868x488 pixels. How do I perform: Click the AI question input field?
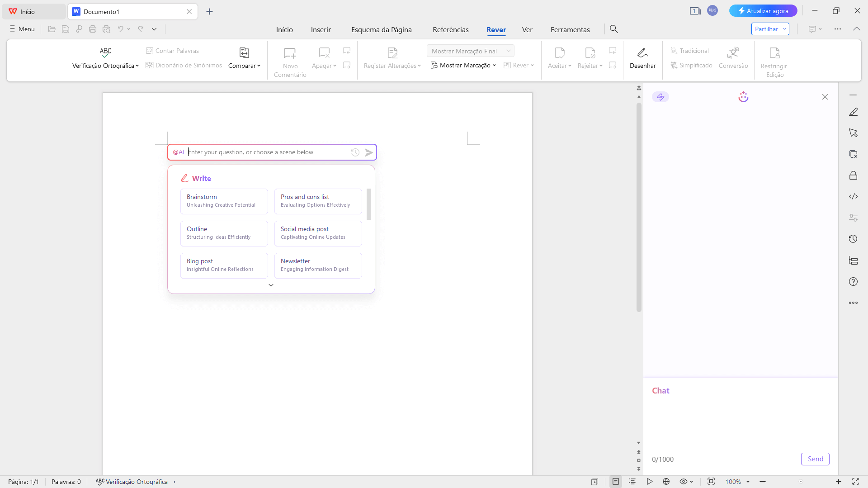pos(267,152)
